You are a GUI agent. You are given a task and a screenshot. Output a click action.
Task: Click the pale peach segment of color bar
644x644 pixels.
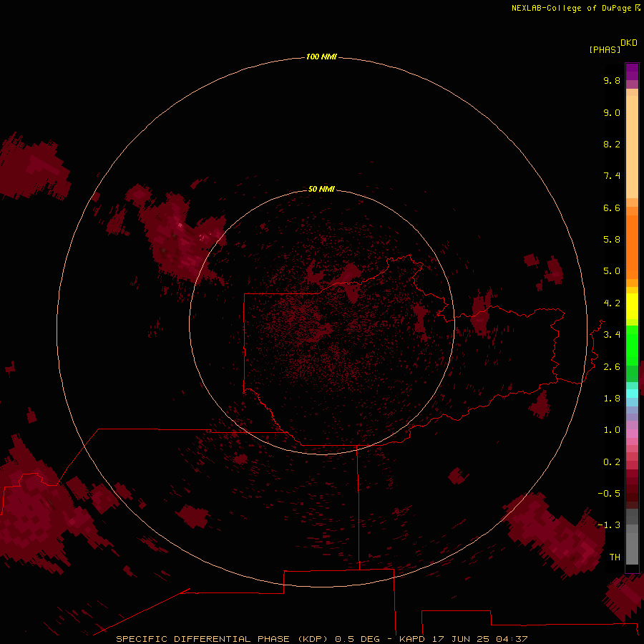[632, 147]
